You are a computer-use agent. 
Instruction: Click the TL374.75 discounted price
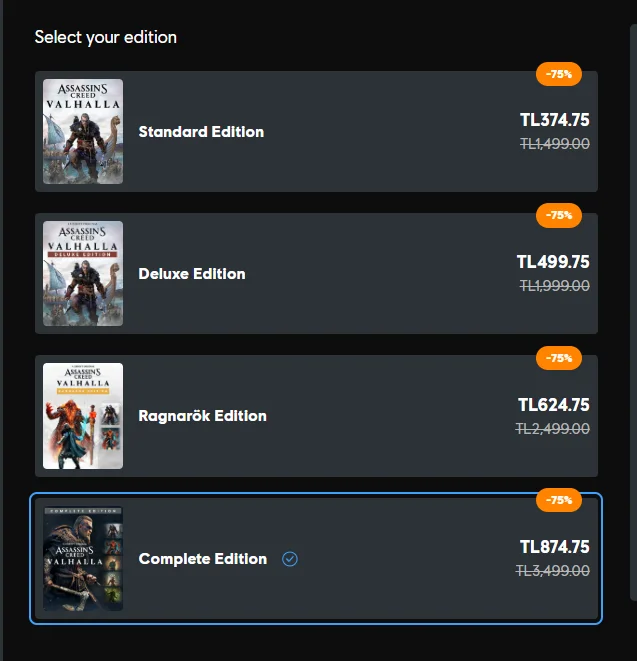[x=555, y=120]
